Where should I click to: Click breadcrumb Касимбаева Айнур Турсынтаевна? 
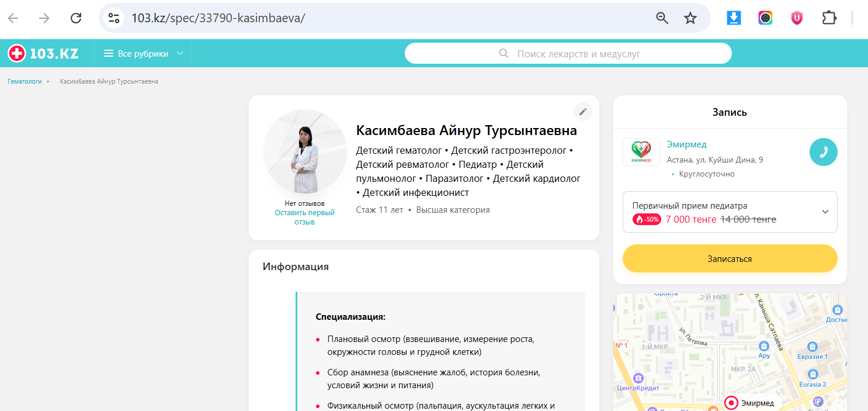point(109,81)
